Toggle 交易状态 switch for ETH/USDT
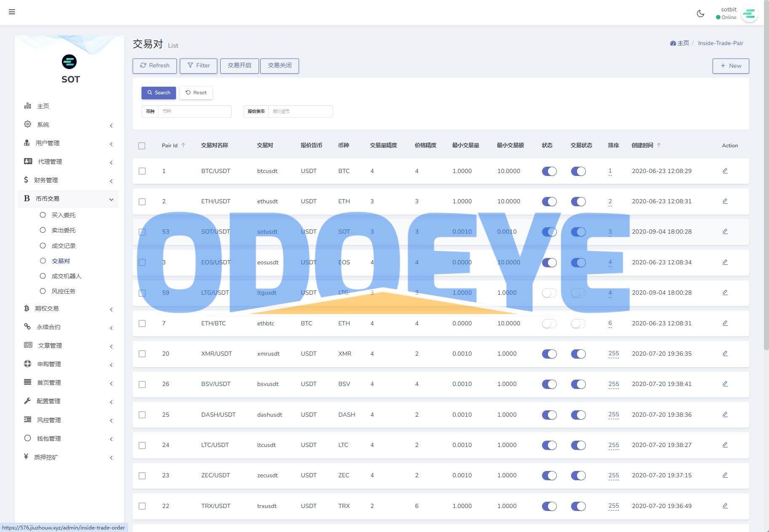This screenshot has height=532, width=769. click(578, 202)
